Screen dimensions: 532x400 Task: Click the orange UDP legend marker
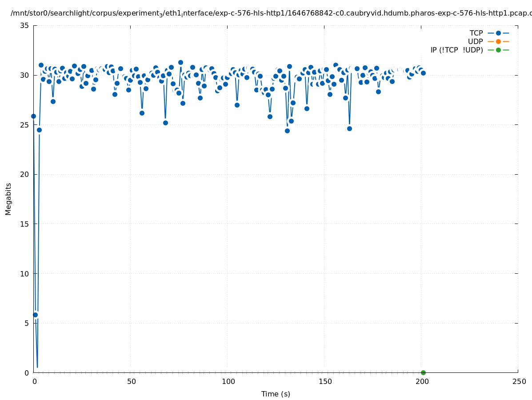498,41
